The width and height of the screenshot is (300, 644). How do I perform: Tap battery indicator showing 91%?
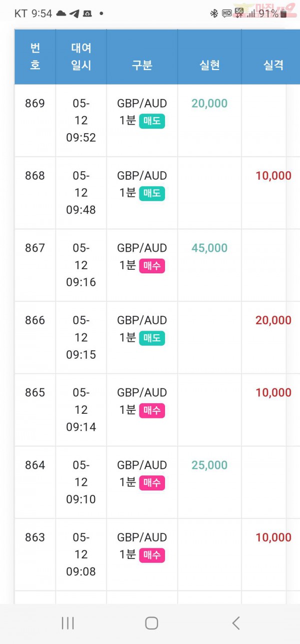click(x=272, y=14)
